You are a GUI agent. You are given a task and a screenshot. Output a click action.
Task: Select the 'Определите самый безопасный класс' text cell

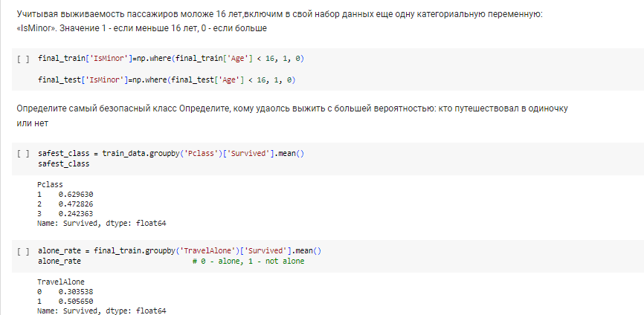(292, 116)
